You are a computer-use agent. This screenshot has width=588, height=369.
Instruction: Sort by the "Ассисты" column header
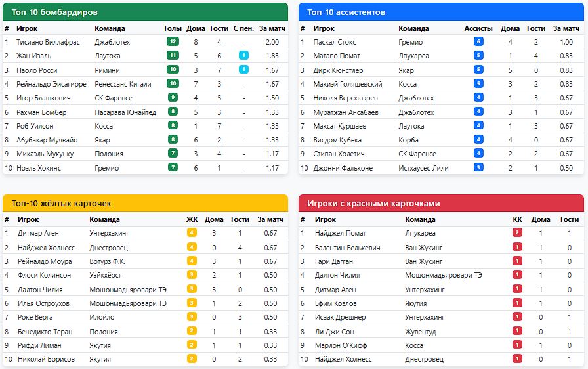(478, 28)
